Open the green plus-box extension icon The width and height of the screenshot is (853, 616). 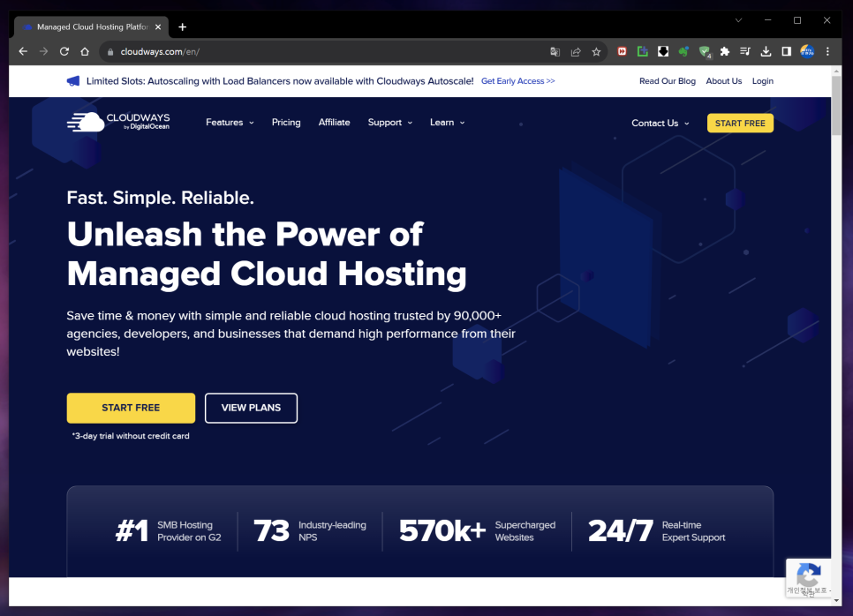pos(643,52)
